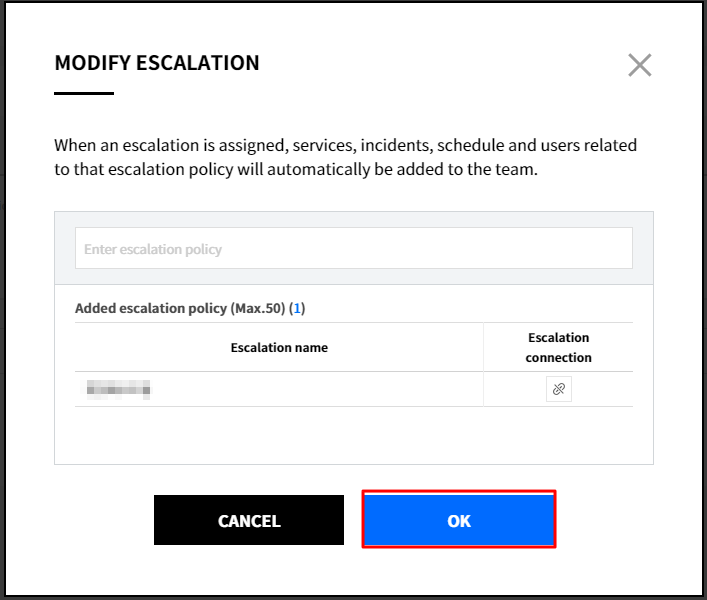This screenshot has width=707, height=600.
Task: Close the Modify Escalation dialog
Action: tap(639, 66)
